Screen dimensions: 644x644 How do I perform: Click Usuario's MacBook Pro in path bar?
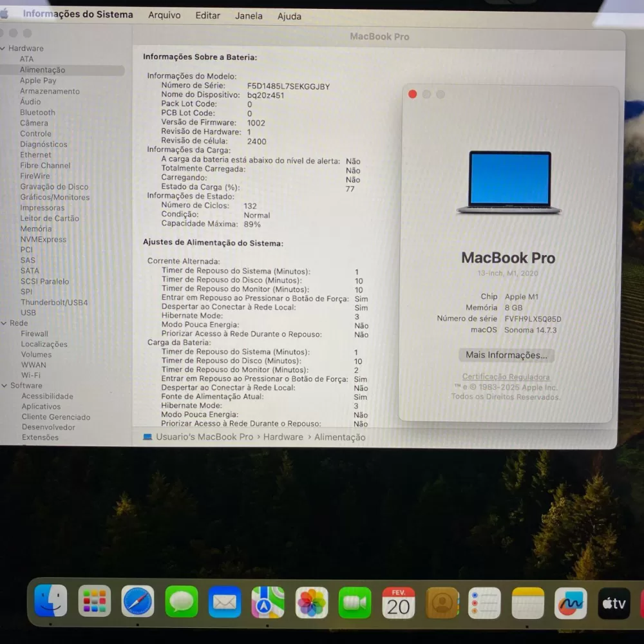pos(205,437)
